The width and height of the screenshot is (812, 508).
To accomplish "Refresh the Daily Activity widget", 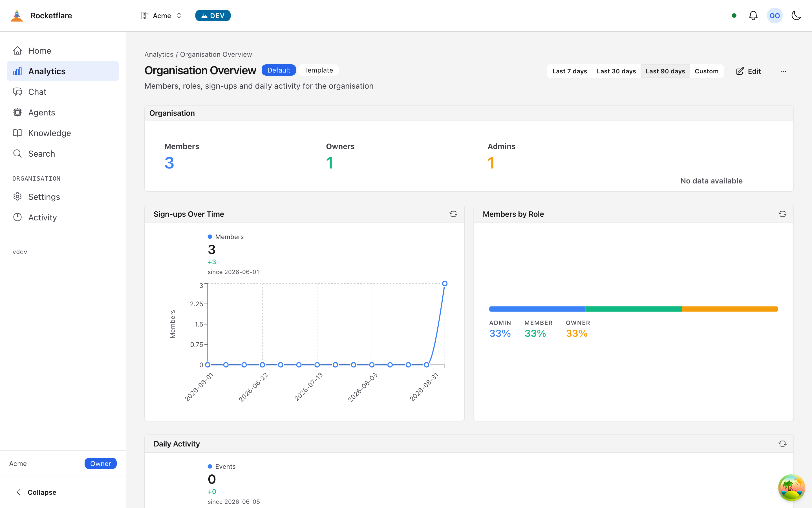I will [782, 444].
